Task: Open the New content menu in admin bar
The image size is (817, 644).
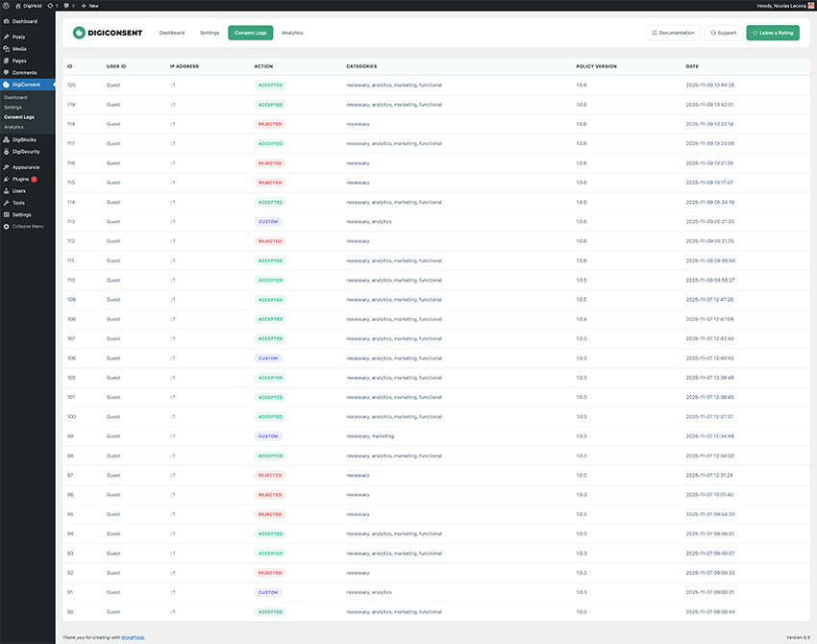Action: pyautogui.click(x=90, y=5)
